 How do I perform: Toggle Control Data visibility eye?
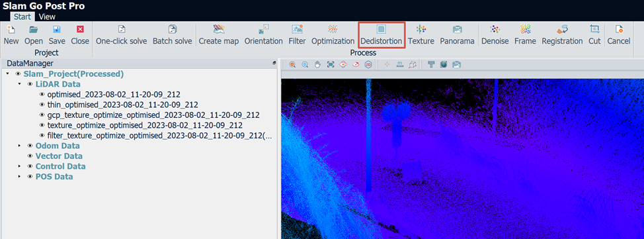pyautogui.click(x=30, y=166)
